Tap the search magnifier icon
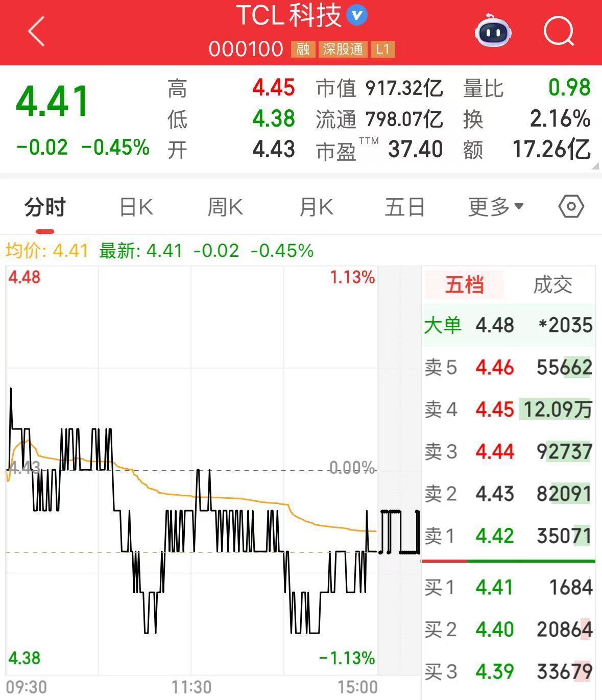The image size is (602, 700). coord(559,31)
